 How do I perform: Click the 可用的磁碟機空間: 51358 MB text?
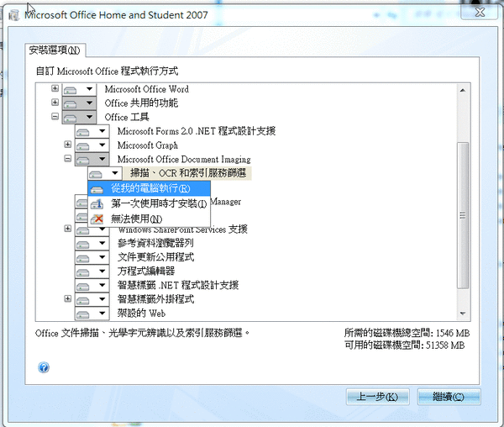click(x=405, y=345)
